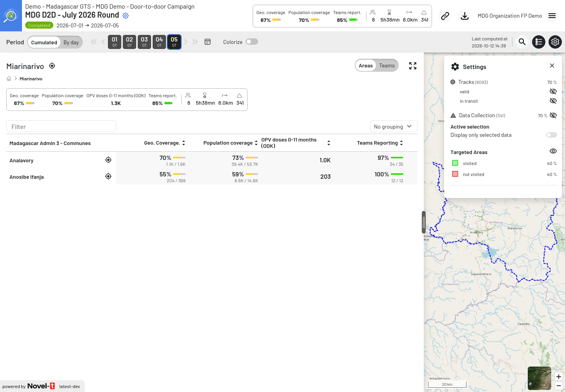Screen dimensions: 565x392
Task: Open the hamburger main menu
Action: click(552, 16)
